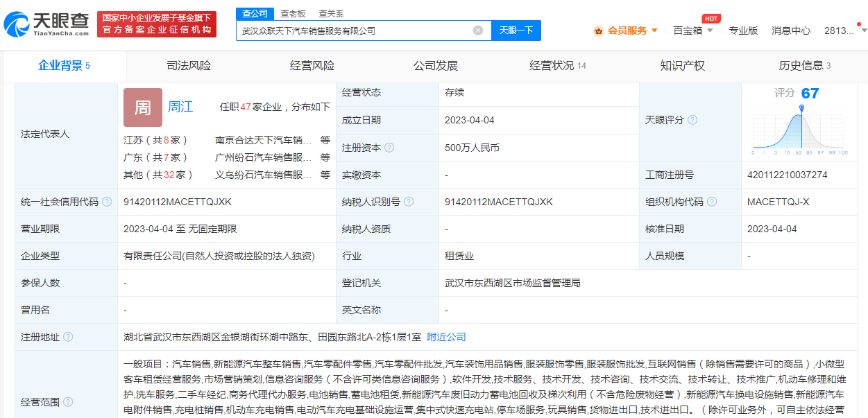Click the red 国家中小企业发展子基金旗下 banner
Screen dimensions: 868x418
coord(157,24)
